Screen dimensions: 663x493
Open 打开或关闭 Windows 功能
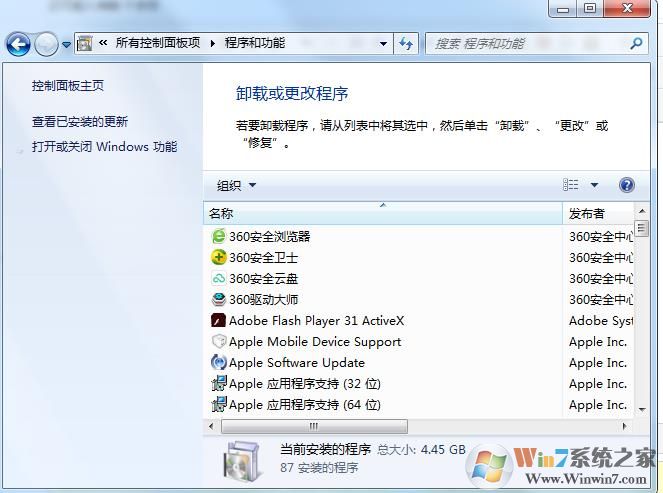pos(104,147)
